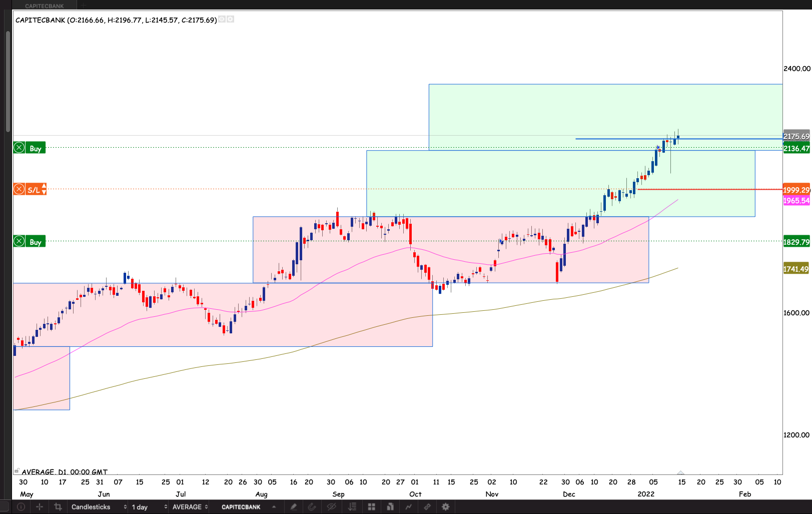812x514 pixels.
Task: Cancel the S/L order with X icon
Action: point(19,189)
